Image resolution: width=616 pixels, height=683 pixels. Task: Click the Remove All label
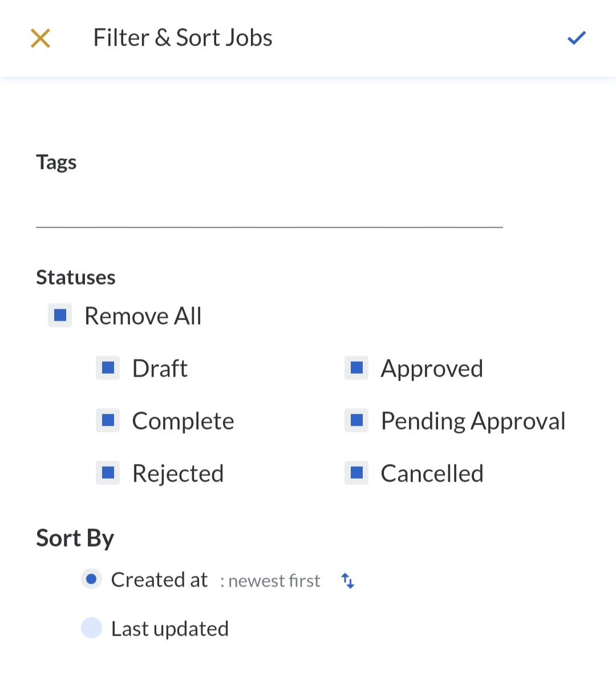click(x=143, y=316)
